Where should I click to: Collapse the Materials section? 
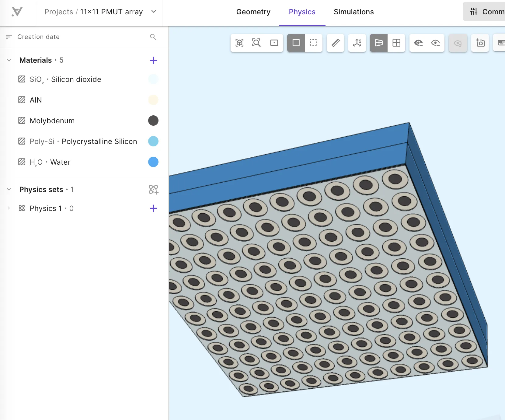click(x=9, y=60)
